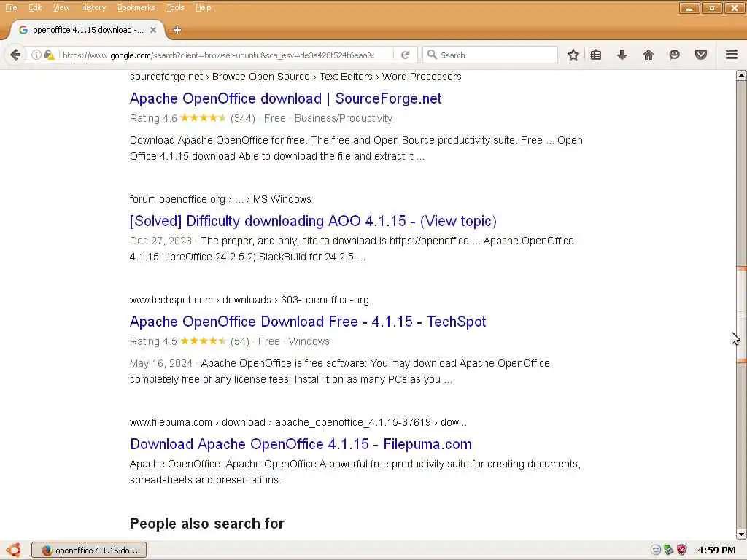747x560 pixels.
Task: Click the magnifier icon in Search box
Action: pos(432,55)
